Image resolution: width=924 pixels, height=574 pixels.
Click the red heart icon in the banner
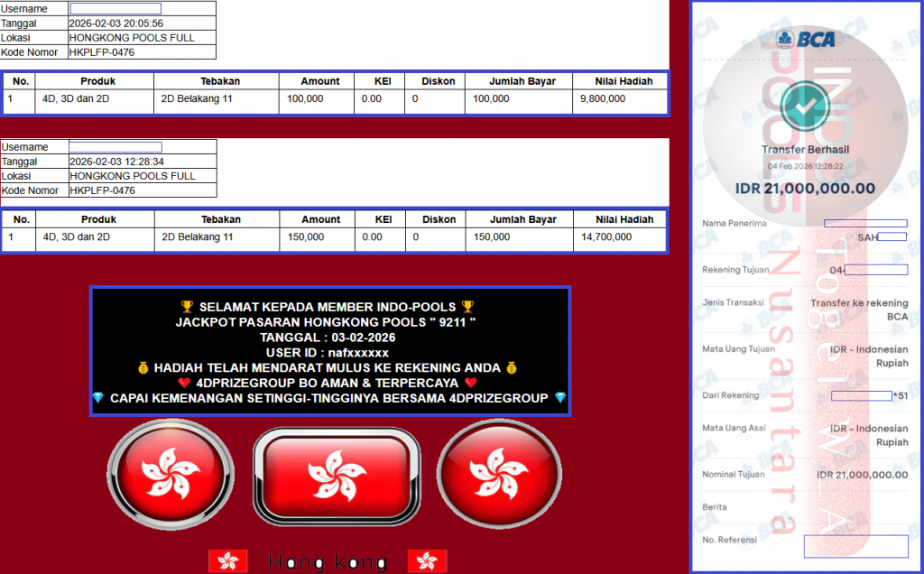(184, 383)
